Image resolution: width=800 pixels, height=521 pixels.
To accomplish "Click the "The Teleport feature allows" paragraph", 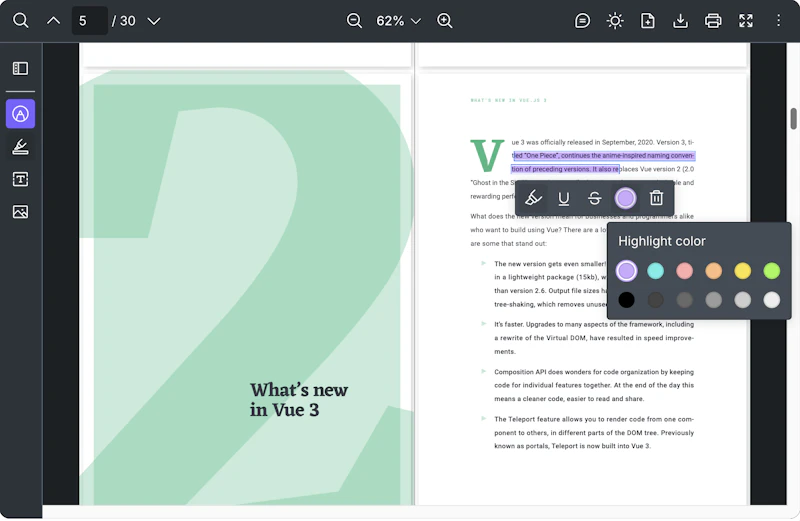I will tap(593, 432).
